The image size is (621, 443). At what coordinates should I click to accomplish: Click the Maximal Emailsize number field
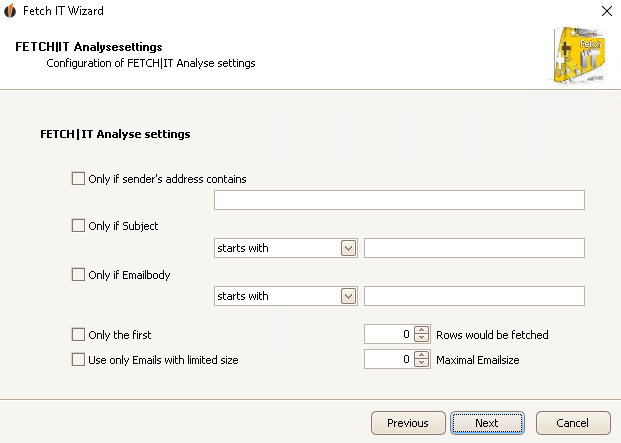pyautogui.click(x=389, y=359)
